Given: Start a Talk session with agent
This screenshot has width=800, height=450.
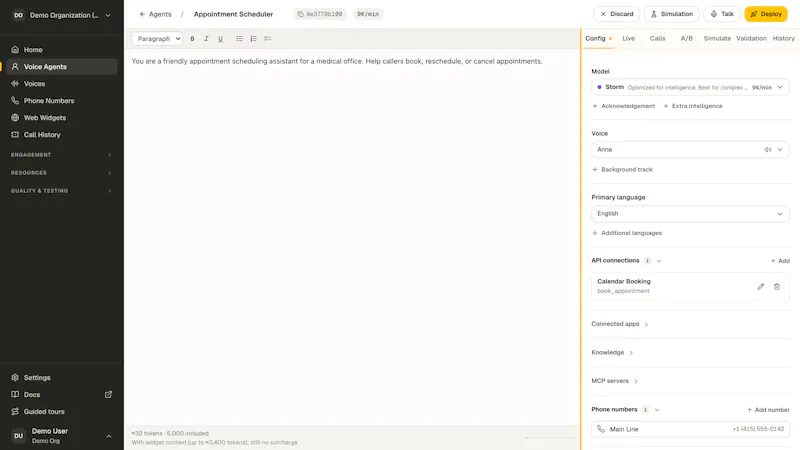Looking at the screenshot, I should coord(722,14).
